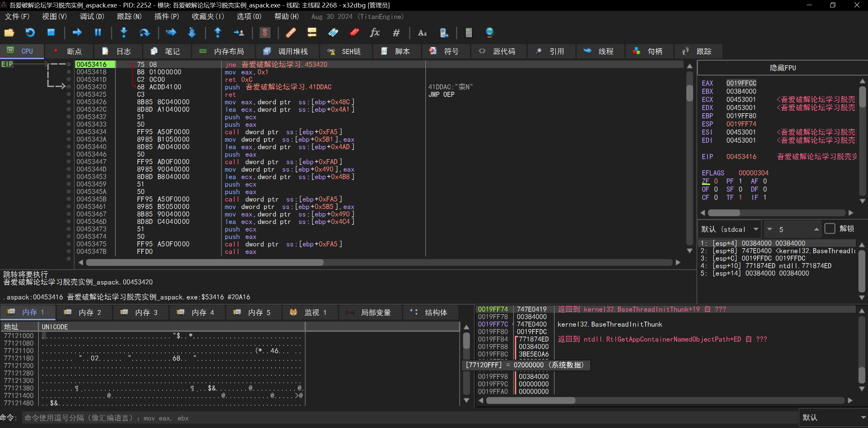Click the Restart debugging icon
This screenshot has height=428, width=868.
(x=30, y=33)
